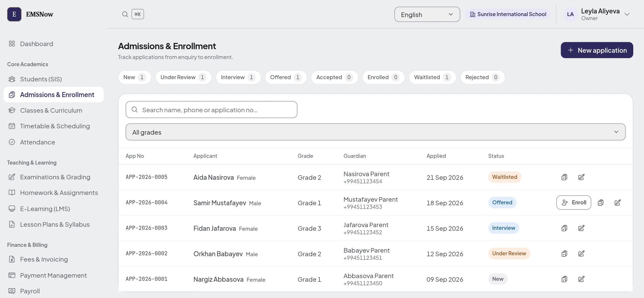Click the Sunrise International School badge
Screen dimensions: 644x298
coord(508,14)
